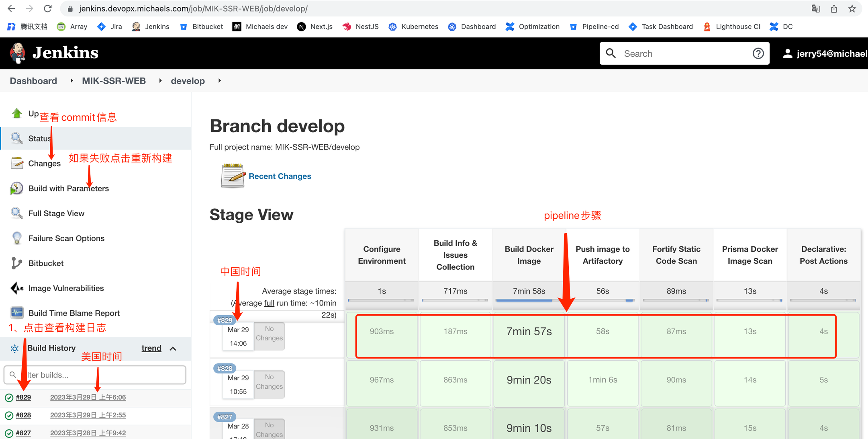Screen dimensions: 868x439
Task: Expand the develop breadcrumb dropdown arrow
Action: click(x=220, y=81)
